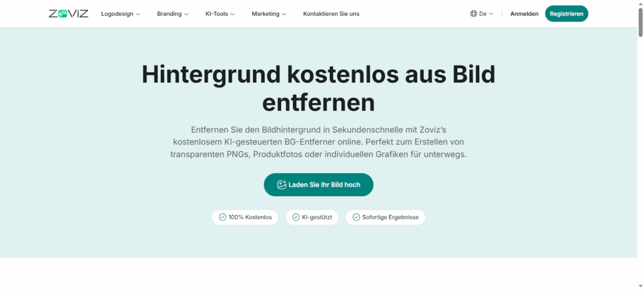This screenshot has width=644, height=290.
Task: Click the Hintergrund kostenlos aus Bild entfernen heading
Action: (x=318, y=88)
